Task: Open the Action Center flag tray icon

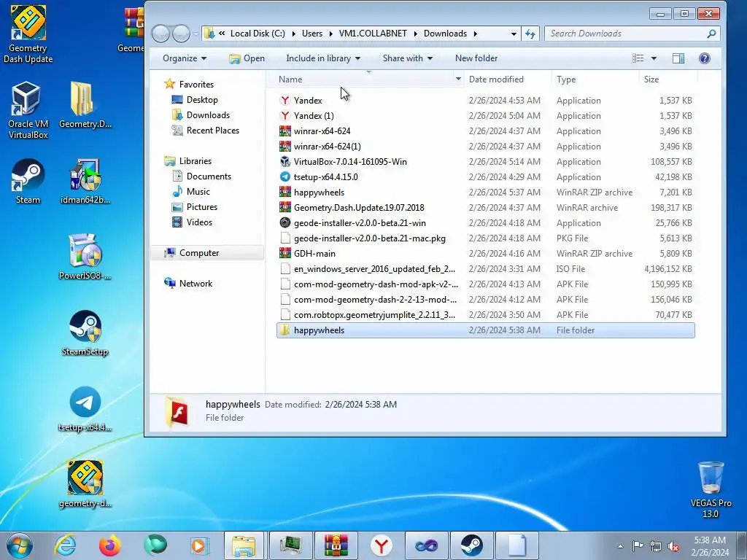Action: coord(638,546)
